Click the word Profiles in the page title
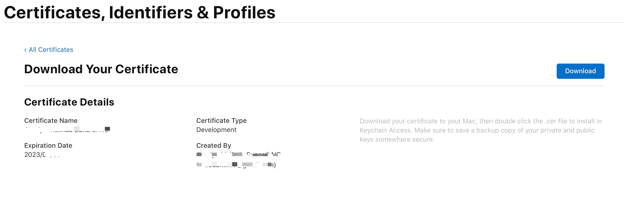 [244, 12]
